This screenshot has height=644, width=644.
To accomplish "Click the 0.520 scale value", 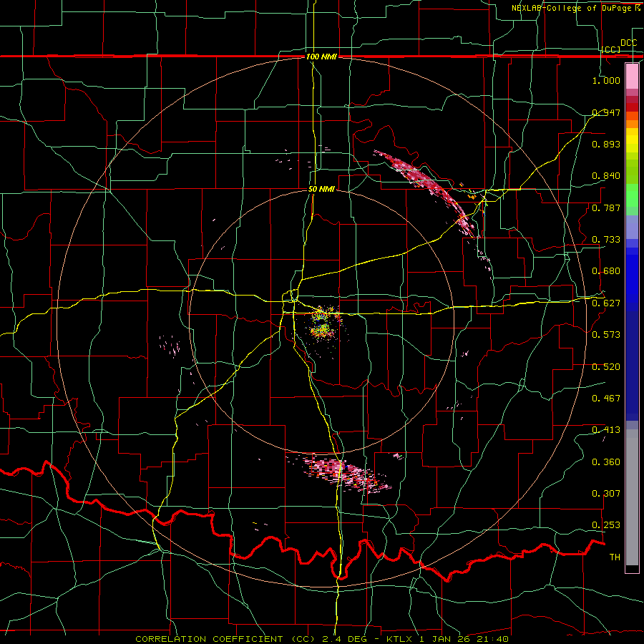I will coord(606,367).
